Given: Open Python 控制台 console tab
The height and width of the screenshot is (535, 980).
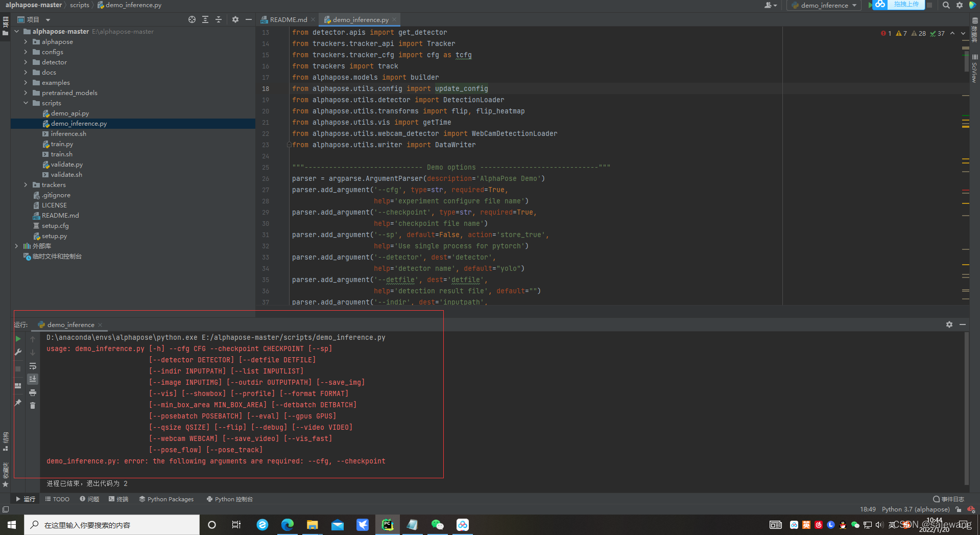Looking at the screenshot, I should point(230,499).
